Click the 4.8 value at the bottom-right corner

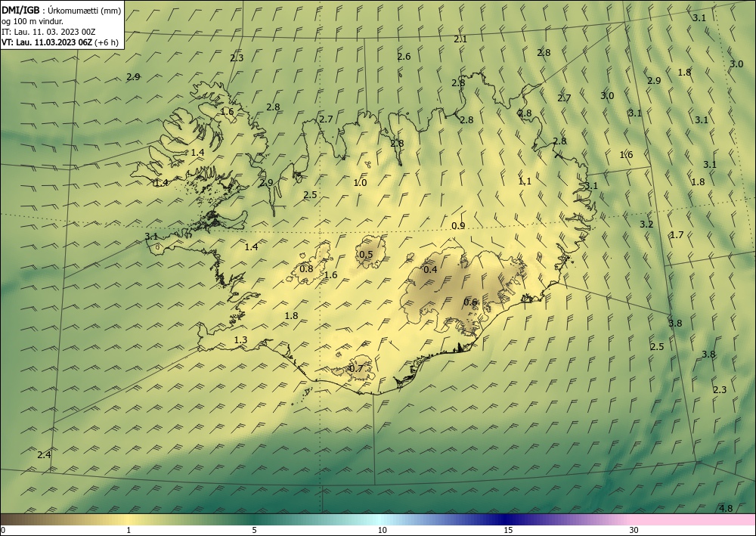726,508
